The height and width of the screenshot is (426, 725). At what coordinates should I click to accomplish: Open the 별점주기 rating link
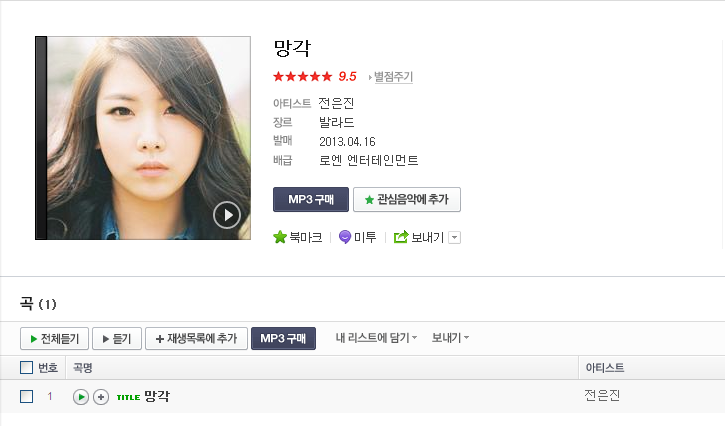393,77
